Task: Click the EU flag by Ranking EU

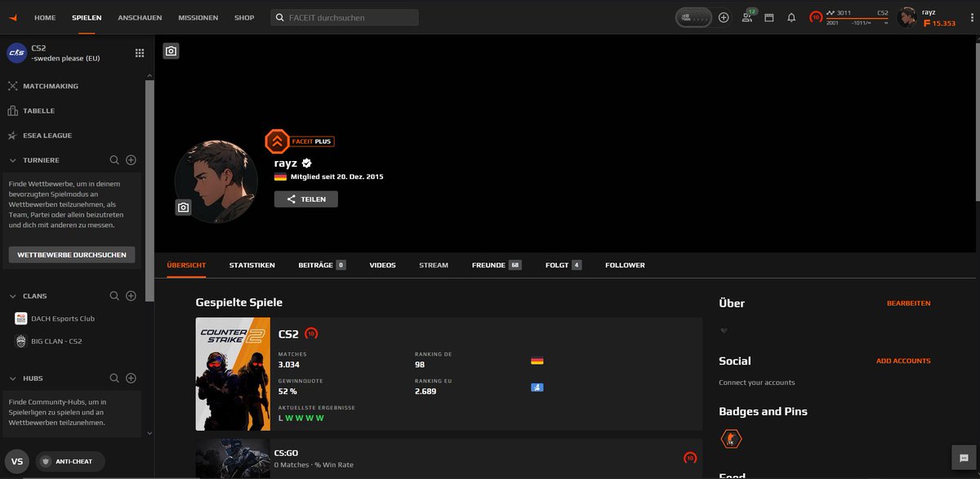Action: (x=537, y=387)
